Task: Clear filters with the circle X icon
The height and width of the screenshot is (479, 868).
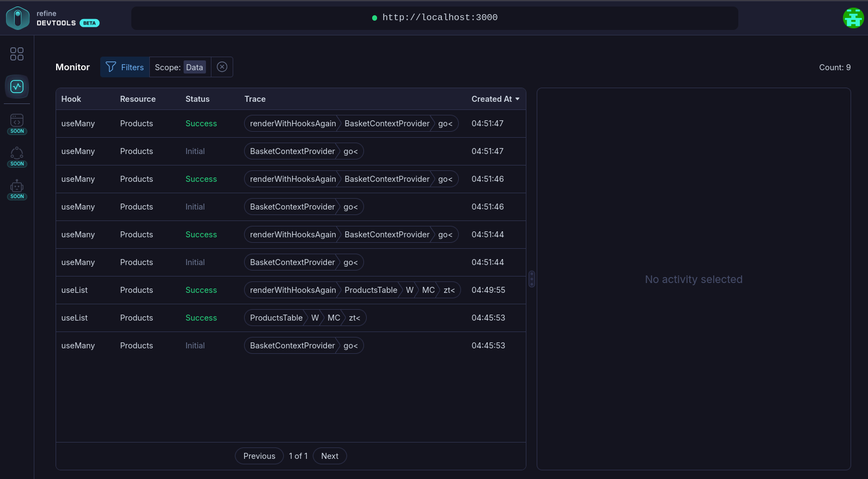Action: tap(222, 67)
